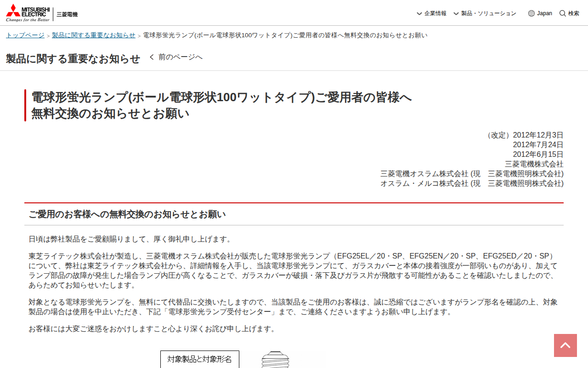
Task: Click the back-to-top arrow button
Action: [x=565, y=345]
